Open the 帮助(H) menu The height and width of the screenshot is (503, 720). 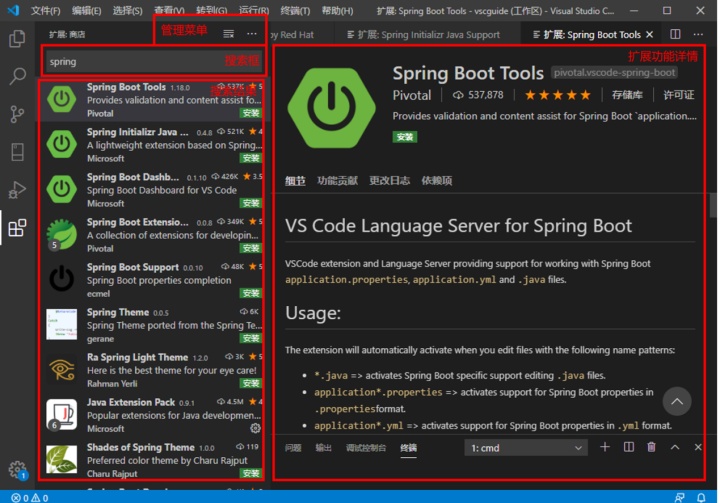tap(337, 11)
